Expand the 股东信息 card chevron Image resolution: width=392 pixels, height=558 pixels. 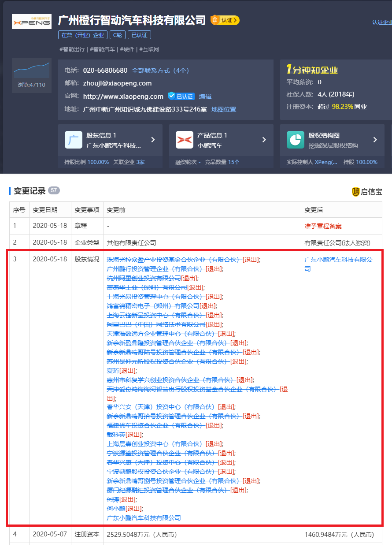tap(153, 140)
